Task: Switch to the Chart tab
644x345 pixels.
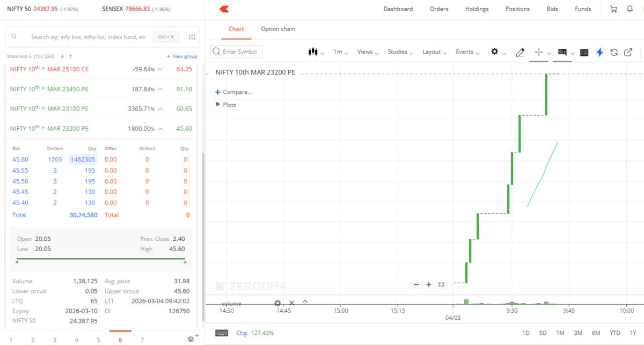Action: coord(236,29)
